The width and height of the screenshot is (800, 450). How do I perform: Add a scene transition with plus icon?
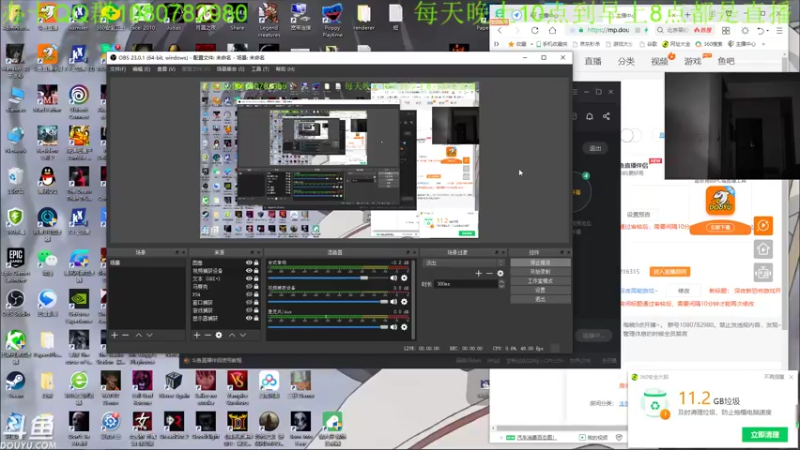click(x=478, y=273)
